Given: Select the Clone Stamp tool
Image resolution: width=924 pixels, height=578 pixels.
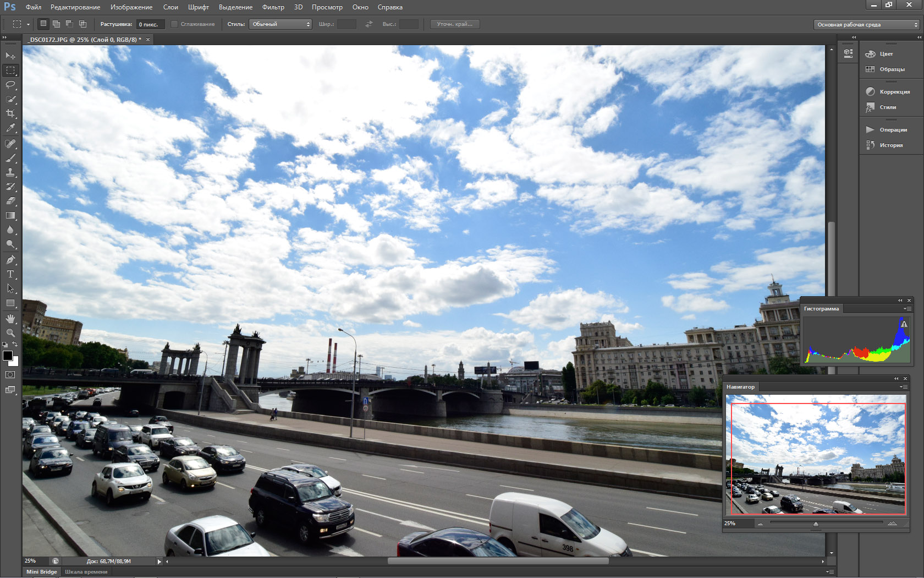Looking at the screenshot, I should [x=10, y=172].
